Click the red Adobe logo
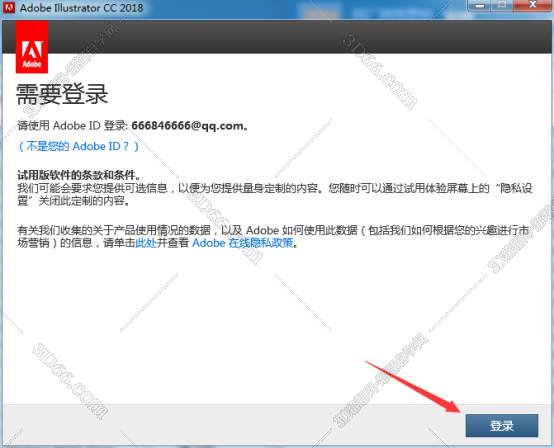 pyautogui.click(x=32, y=47)
